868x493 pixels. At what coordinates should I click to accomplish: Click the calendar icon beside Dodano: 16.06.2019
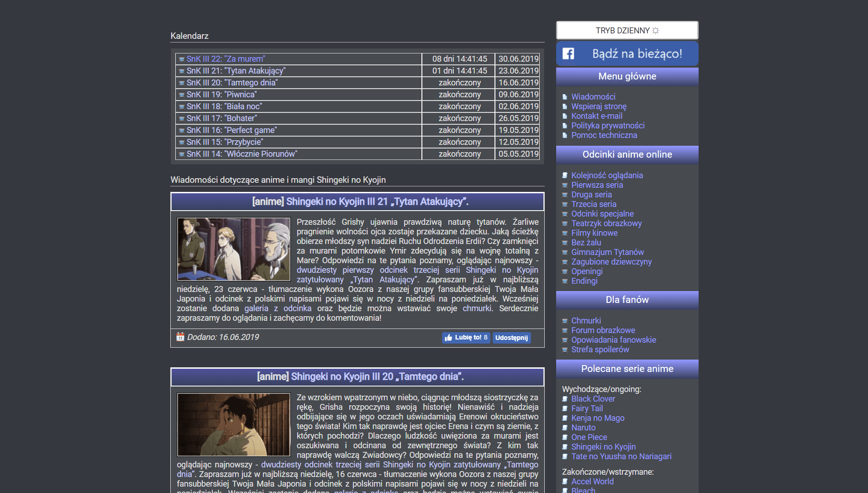click(180, 337)
